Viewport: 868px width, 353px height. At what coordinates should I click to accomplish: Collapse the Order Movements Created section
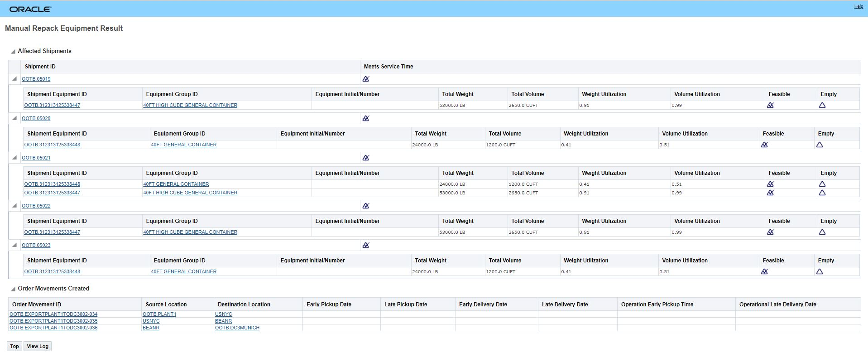13,289
